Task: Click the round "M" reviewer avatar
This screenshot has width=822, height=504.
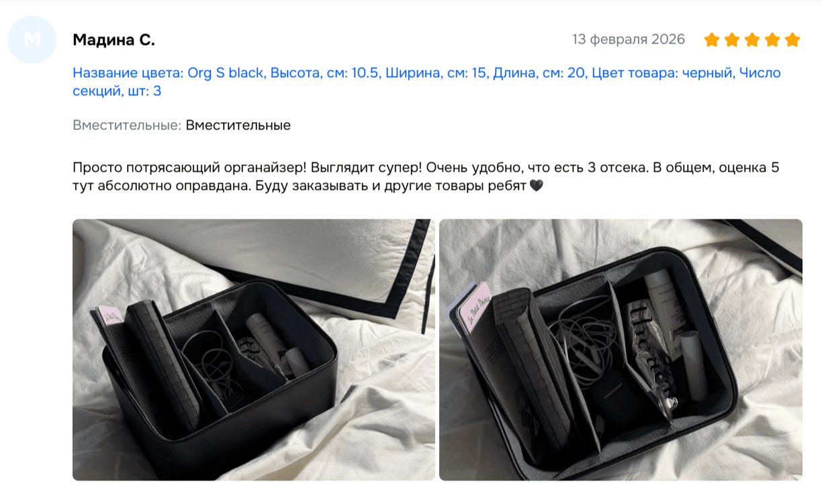Action: pyautogui.click(x=32, y=40)
